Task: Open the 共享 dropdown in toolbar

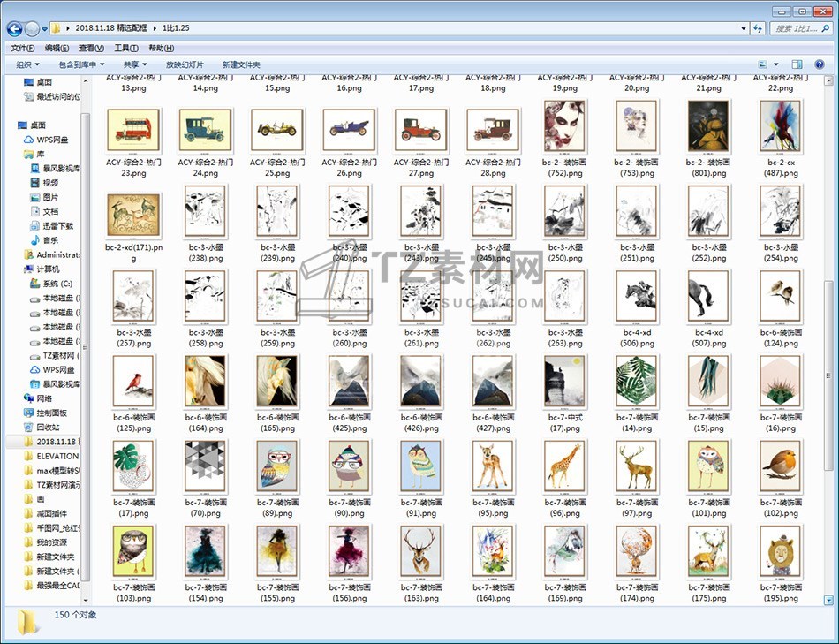Action: pos(135,64)
